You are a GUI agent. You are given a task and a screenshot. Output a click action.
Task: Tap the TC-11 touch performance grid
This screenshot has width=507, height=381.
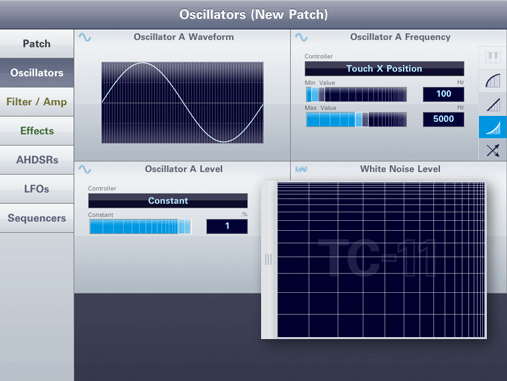click(381, 260)
